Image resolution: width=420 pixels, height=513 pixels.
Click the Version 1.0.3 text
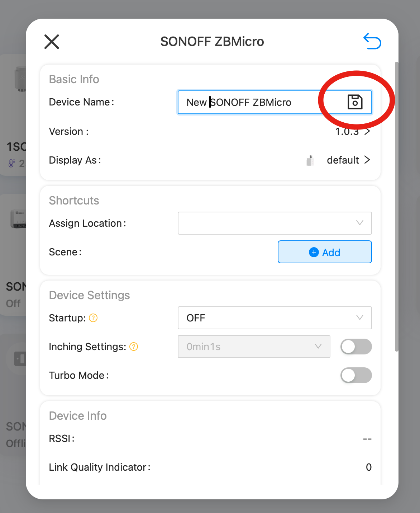(x=347, y=132)
